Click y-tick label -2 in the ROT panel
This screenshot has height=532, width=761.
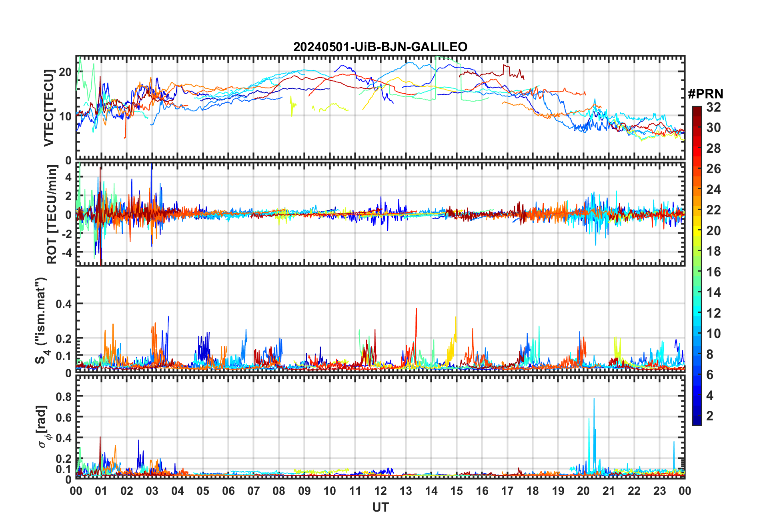tap(66, 234)
